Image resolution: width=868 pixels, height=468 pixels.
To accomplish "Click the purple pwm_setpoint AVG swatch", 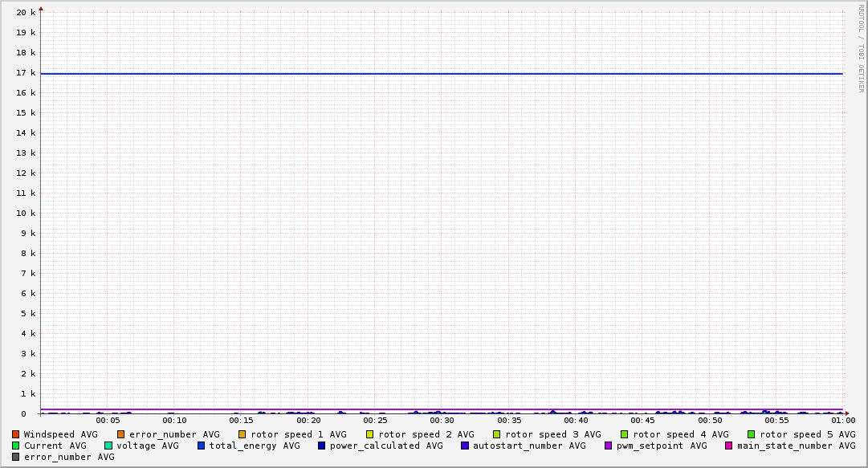I will [x=609, y=446].
